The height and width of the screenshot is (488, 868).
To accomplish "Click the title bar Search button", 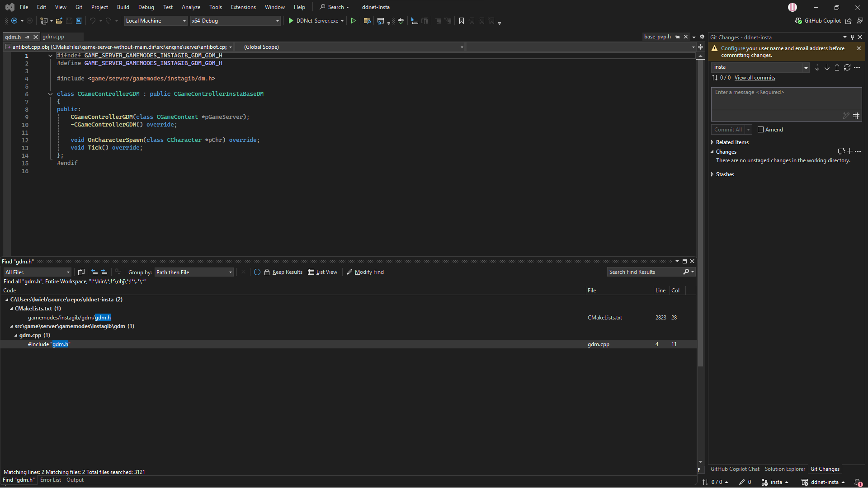I will tap(335, 7).
